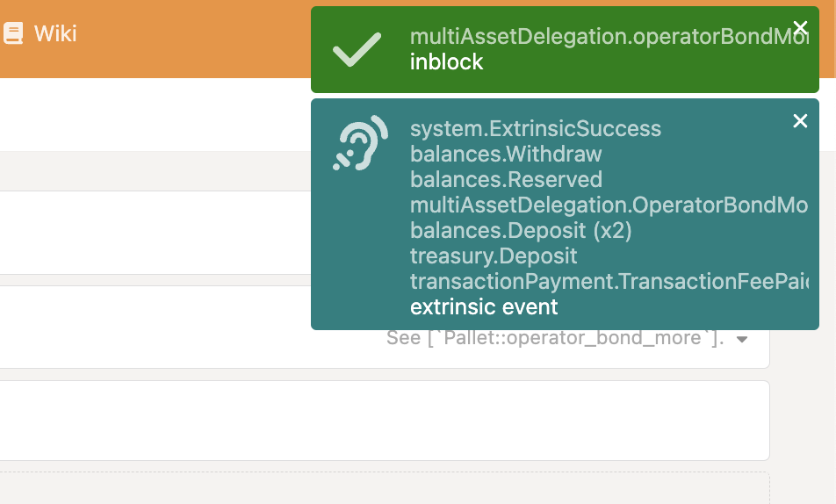Screen dimensions: 836x504
Task: Close the extrinsic event notification
Action: click(799, 120)
